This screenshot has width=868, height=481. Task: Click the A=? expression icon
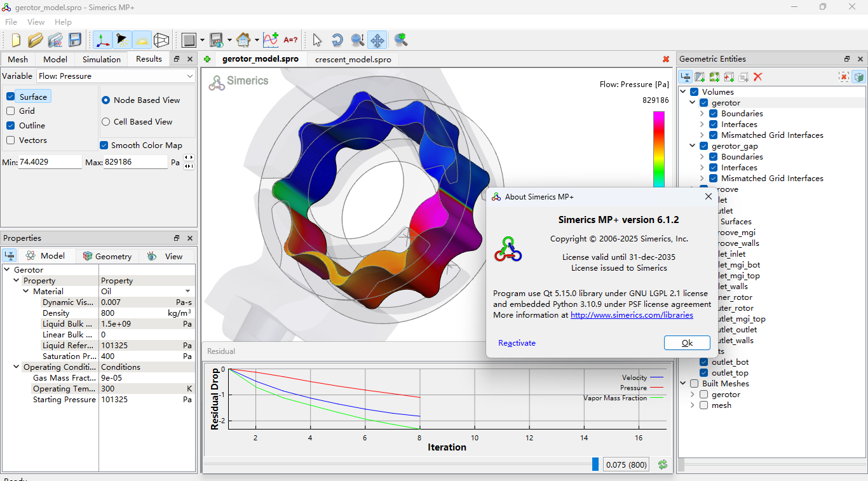(290, 40)
